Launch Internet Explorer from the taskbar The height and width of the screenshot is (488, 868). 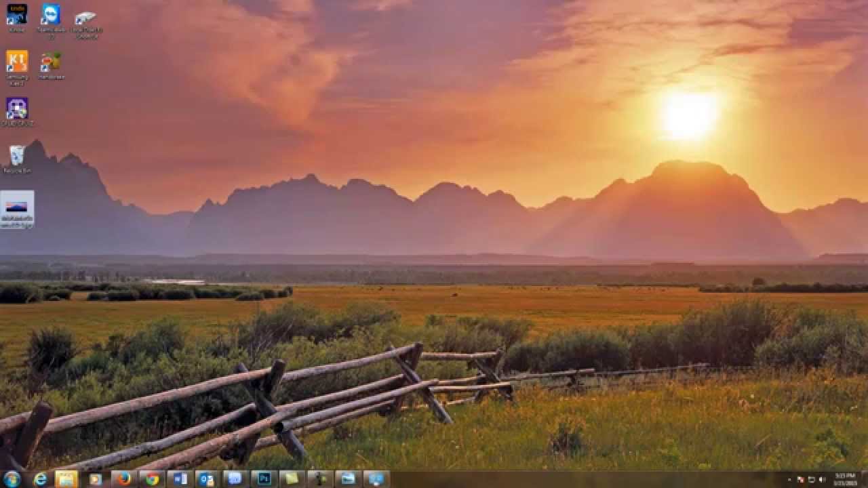(41, 479)
